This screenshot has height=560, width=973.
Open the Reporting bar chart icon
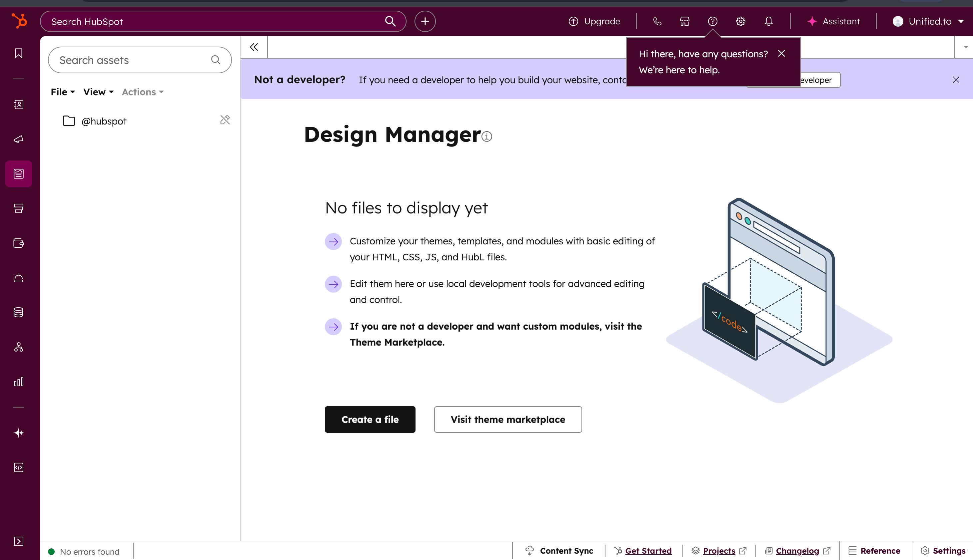(x=18, y=382)
